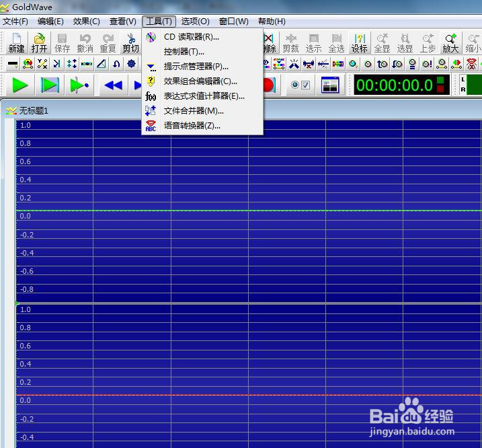
Task: Click the CD reader disc icon in Tools menu
Action: (151, 37)
